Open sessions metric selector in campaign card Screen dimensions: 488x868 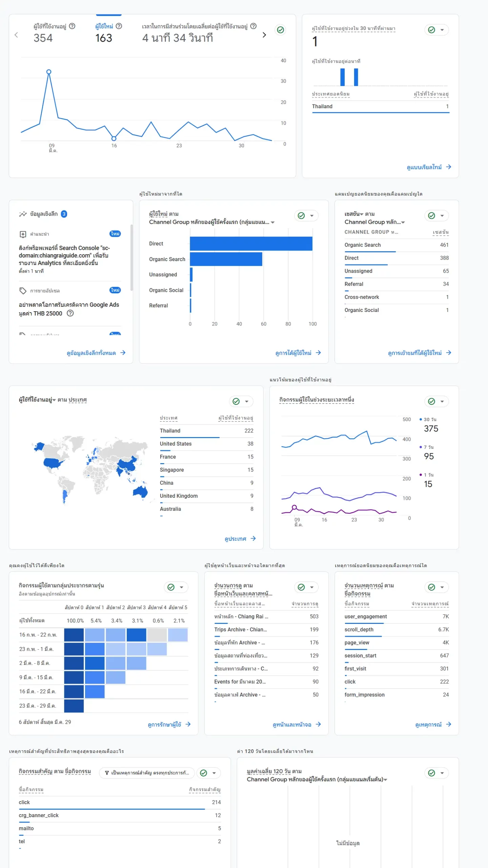point(354,214)
